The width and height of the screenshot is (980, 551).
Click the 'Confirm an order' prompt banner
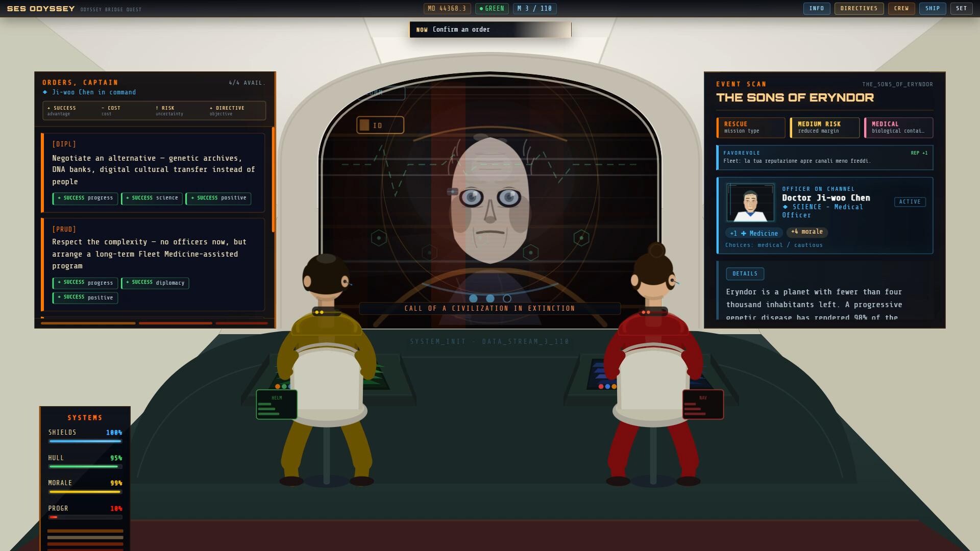click(x=490, y=30)
